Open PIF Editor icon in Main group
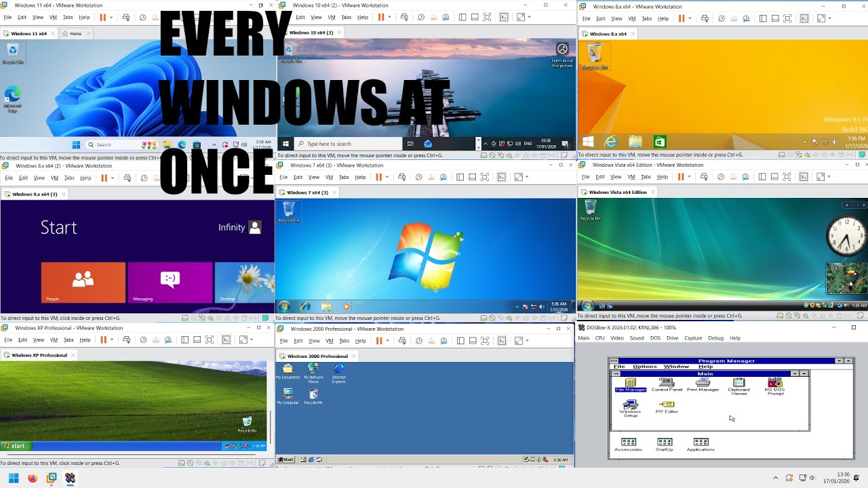The height and width of the screenshot is (488, 868). (667, 407)
